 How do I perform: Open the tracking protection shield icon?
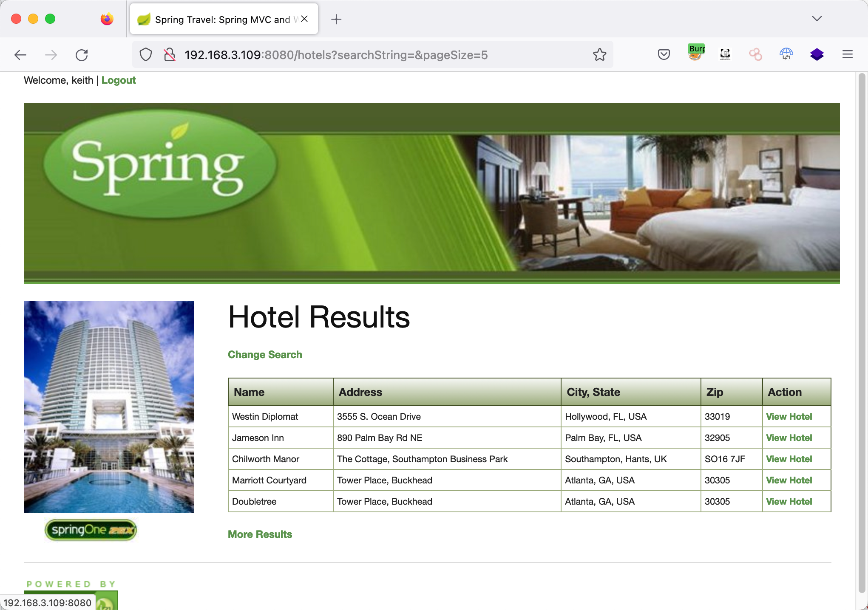pos(146,55)
